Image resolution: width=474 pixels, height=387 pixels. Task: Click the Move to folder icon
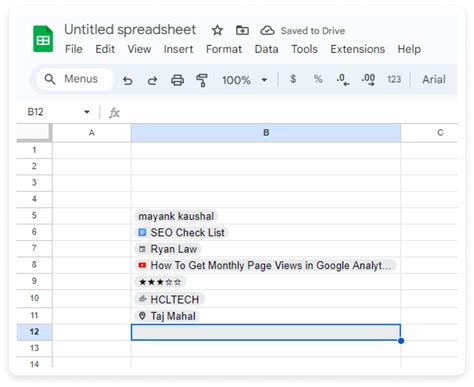click(x=242, y=30)
